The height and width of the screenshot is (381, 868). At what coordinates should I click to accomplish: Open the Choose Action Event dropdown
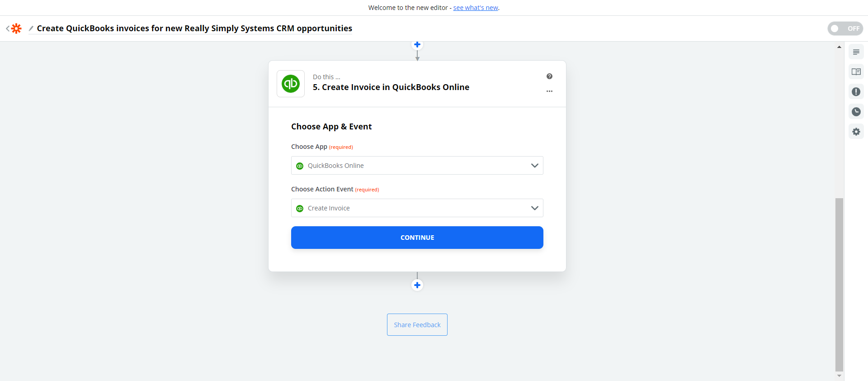pyautogui.click(x=417, y=208)
